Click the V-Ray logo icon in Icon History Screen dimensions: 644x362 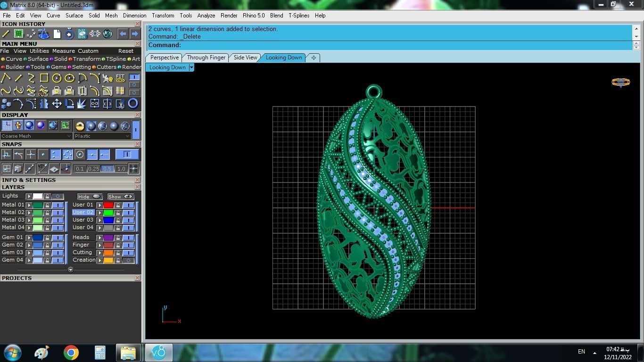[107, 33]
